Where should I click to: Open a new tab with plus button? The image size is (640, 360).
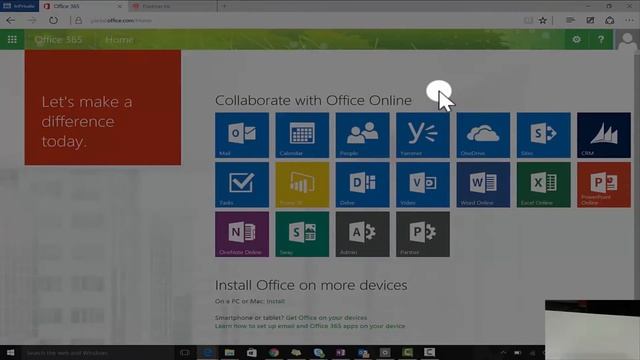click(224, 6)
